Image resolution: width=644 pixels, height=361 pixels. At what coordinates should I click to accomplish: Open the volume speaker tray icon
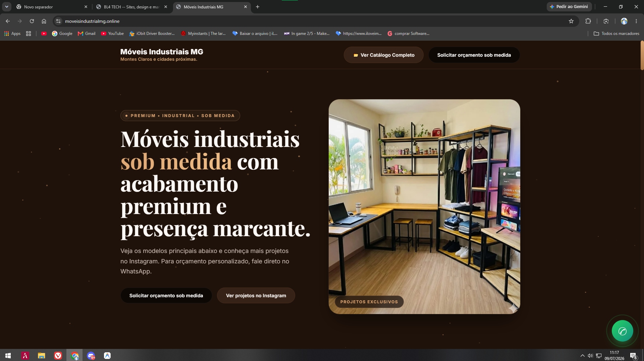coord(590,356)
